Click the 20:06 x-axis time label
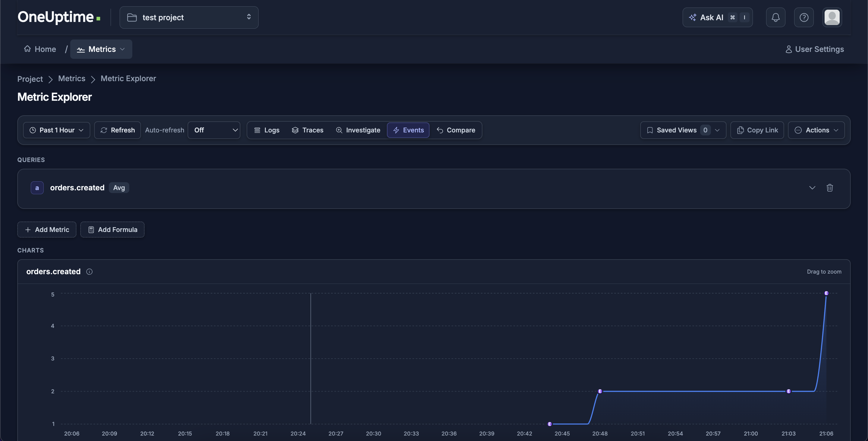 click(72, 433)
